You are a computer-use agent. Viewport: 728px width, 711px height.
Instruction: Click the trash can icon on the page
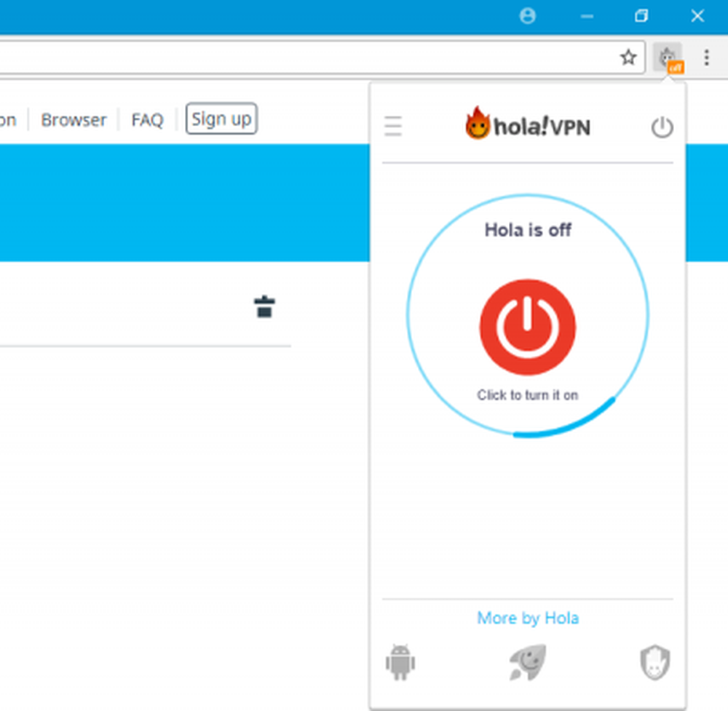pos(264,306)
